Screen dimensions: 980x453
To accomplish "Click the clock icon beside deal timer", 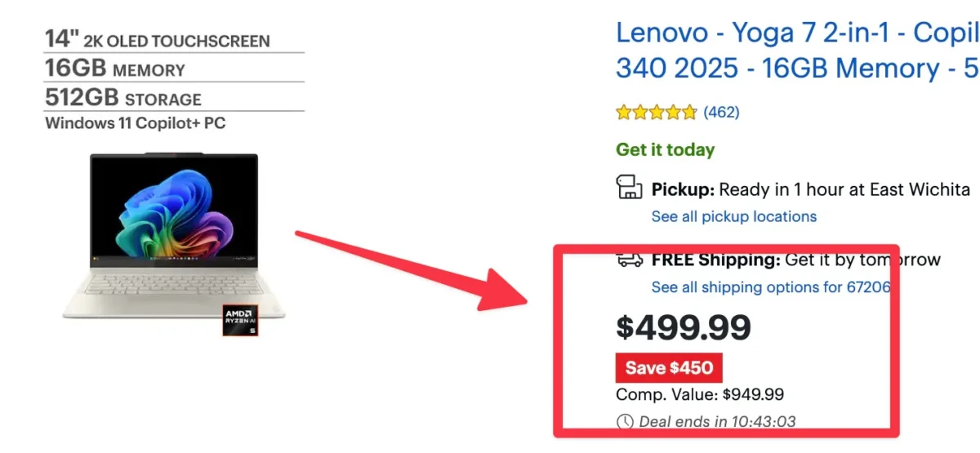I will 625,422.
